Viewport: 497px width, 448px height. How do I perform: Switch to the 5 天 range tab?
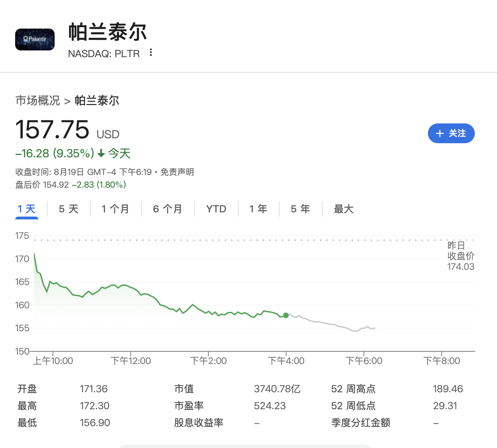tap(68, 209)
